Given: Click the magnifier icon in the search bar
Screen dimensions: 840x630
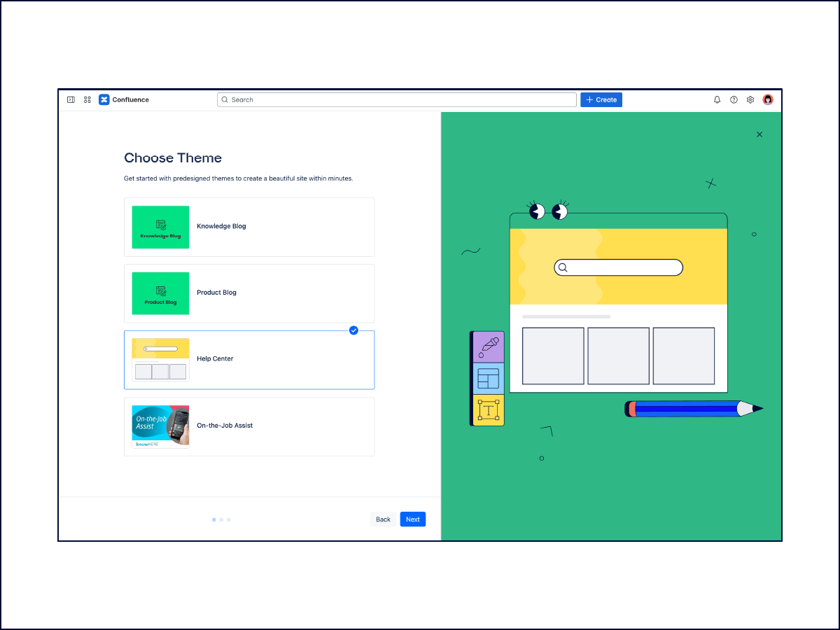Looking at the screenshot, I should 225,99.
